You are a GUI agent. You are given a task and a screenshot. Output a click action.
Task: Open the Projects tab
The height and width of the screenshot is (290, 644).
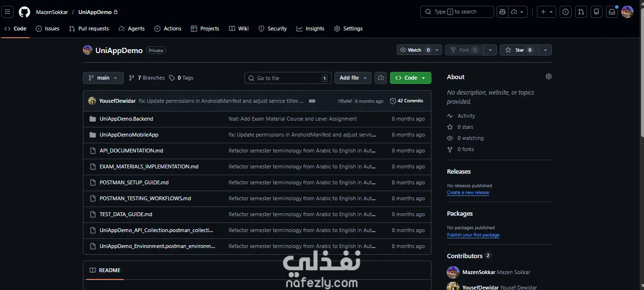tap(205, 28)
